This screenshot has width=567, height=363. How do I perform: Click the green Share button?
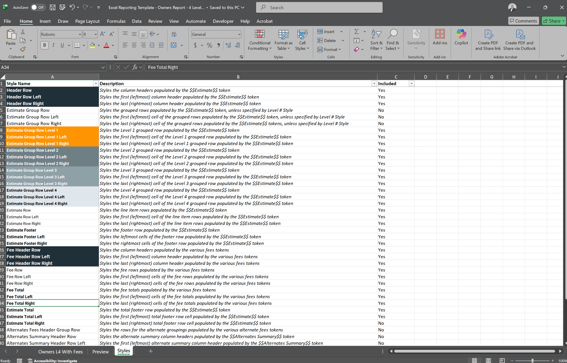tap(553, 21)
